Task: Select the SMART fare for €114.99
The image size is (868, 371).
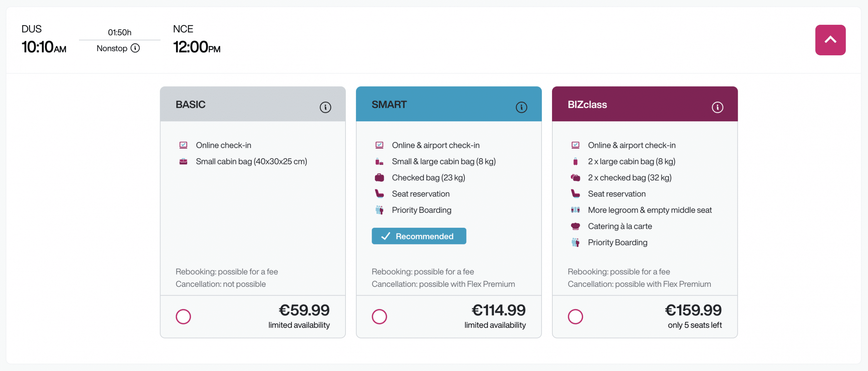Action: click(x=379, y=317)
